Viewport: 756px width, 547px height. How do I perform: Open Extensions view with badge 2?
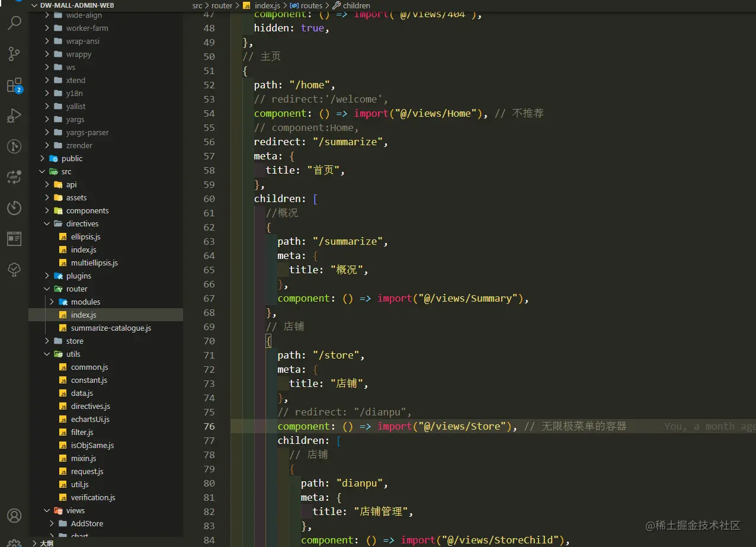tap(14, 85)
